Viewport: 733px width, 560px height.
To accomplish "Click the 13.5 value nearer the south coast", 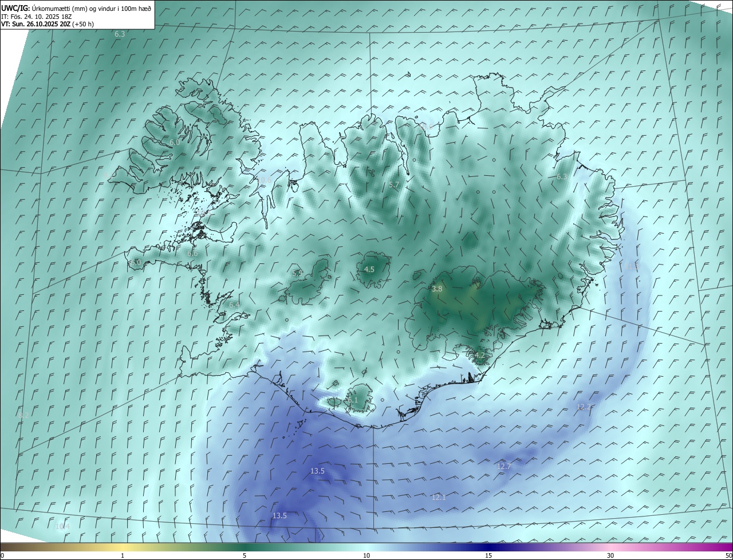I will 317,471.
